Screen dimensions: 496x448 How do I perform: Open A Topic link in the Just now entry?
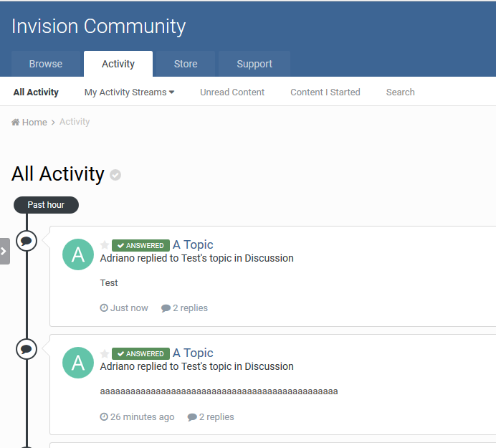pos(193,244)
